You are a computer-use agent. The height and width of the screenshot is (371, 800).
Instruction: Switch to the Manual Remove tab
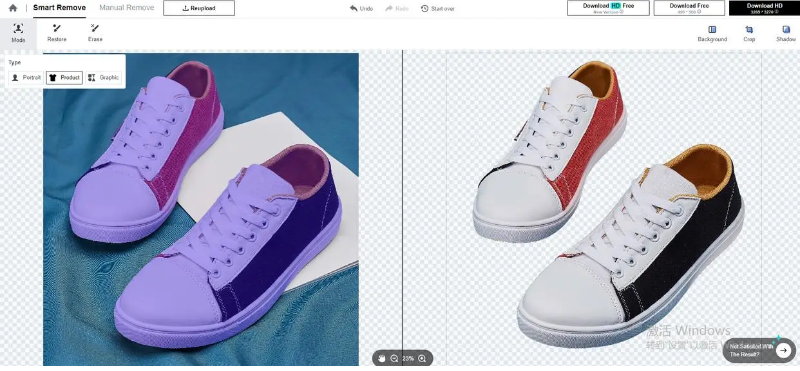(127, 8)
